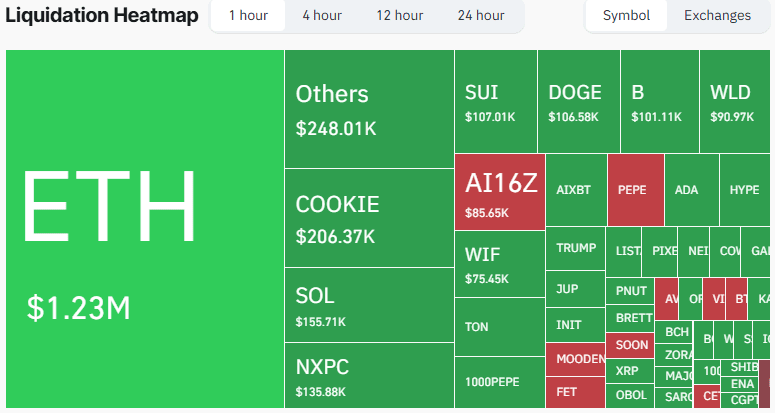Click the red MOODENG tile
Viewport: 775px width, 413px height.
pos(575,359)
